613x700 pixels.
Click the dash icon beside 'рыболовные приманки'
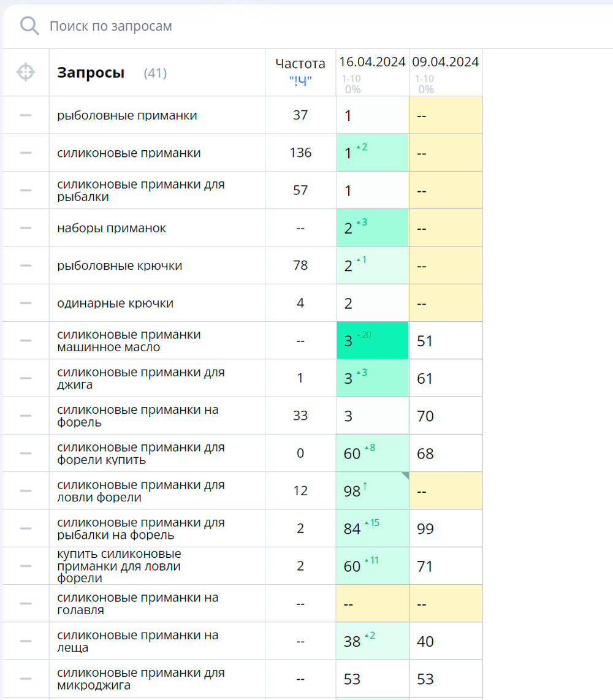pyautogui.click(x=26, y=115)
